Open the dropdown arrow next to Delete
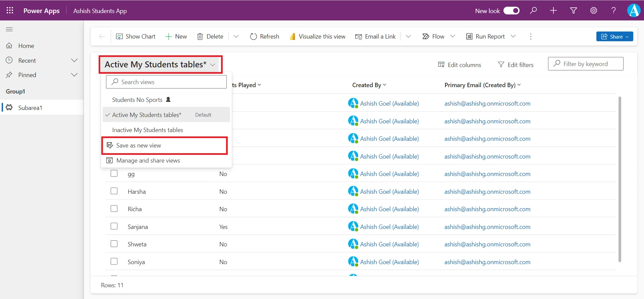 236,37
